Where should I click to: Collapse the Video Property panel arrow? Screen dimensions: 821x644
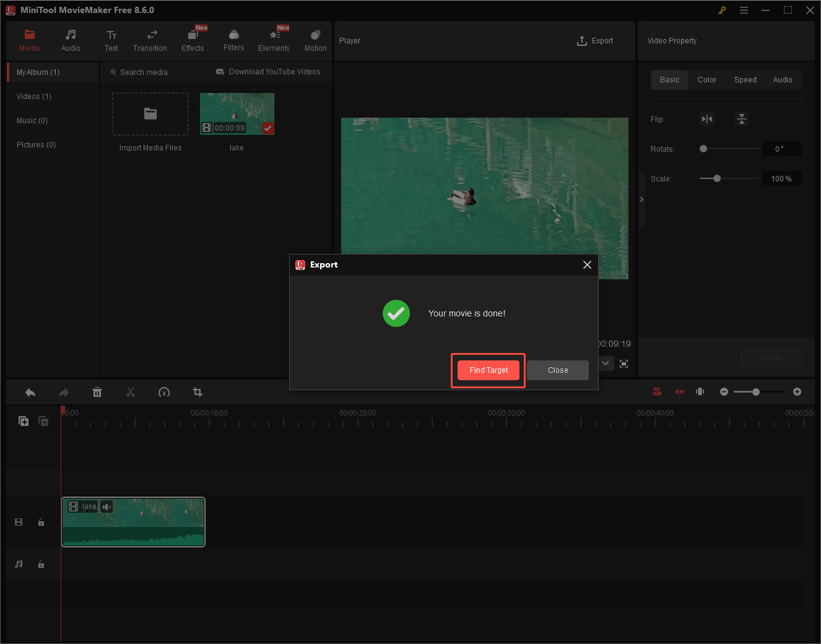click(641, 199)
